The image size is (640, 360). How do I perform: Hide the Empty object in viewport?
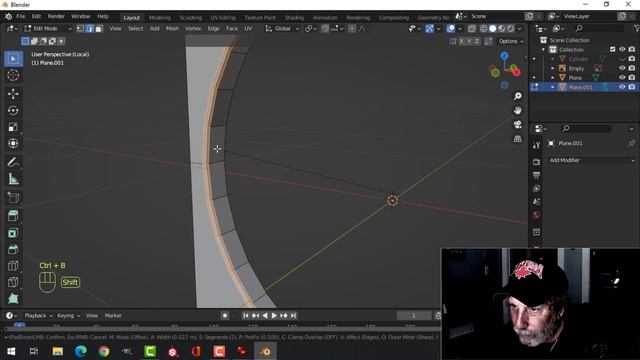(x=622, y=68)
